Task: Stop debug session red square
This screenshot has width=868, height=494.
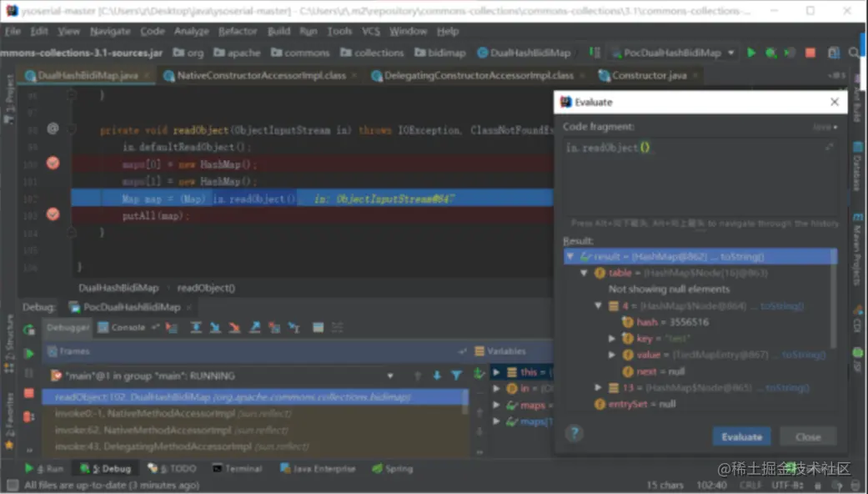Action: pos(29,393)
